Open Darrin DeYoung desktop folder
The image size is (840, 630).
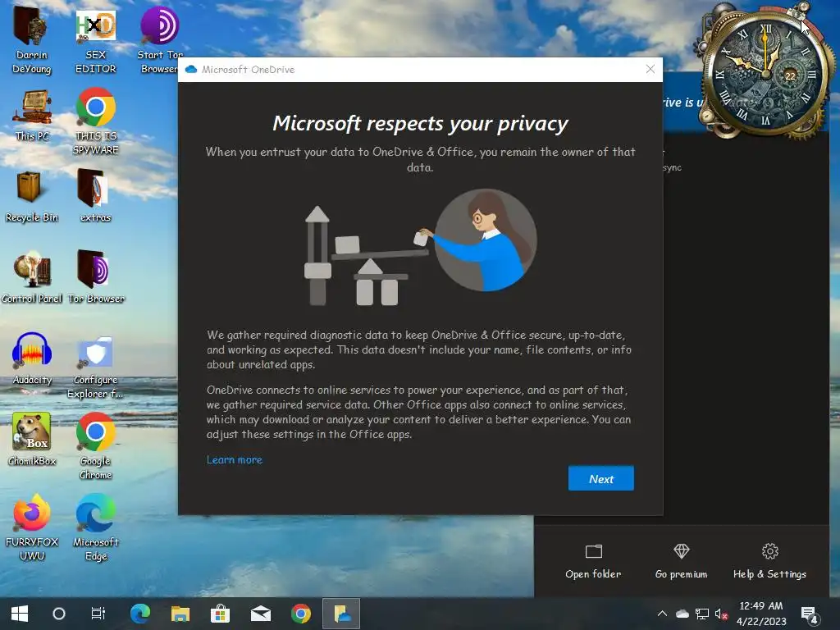pos(32,40)
